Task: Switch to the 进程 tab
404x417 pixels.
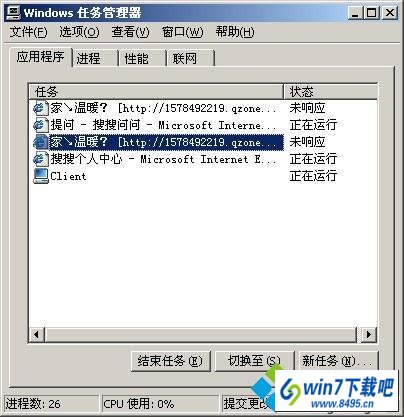Action: (95, 59)
